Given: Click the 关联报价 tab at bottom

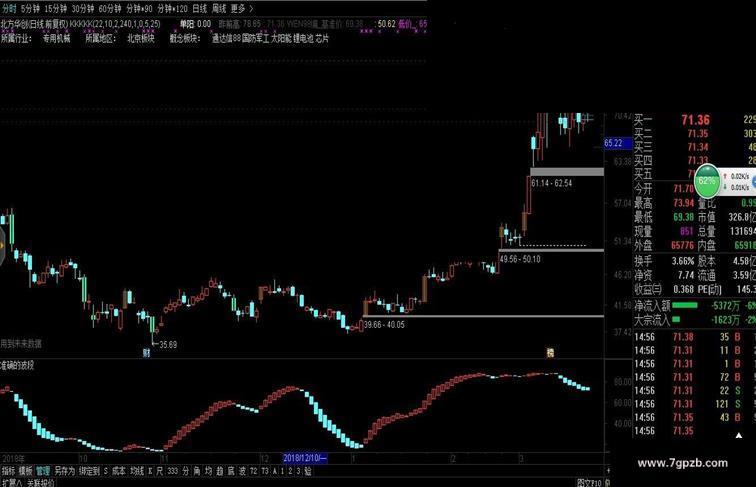Looking at the screenshot, I should pos(40,483).
